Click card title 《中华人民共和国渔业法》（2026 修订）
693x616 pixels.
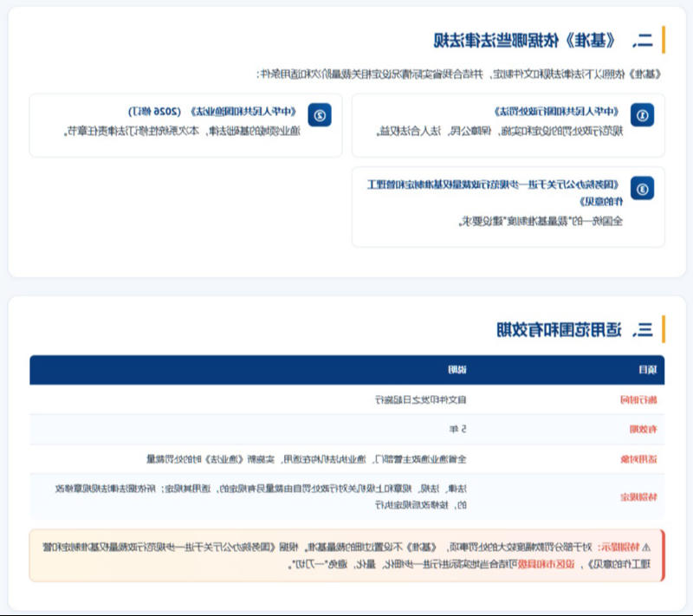(212, 112)
